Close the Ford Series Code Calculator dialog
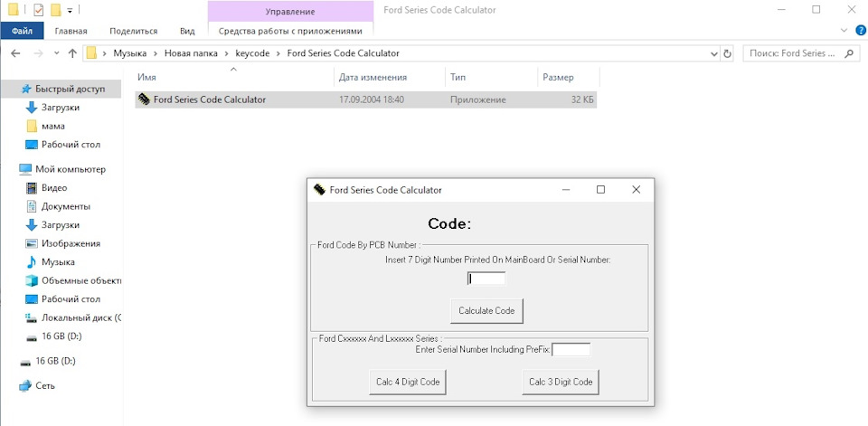This screenshot has height=426, width=868. [636, 189]
